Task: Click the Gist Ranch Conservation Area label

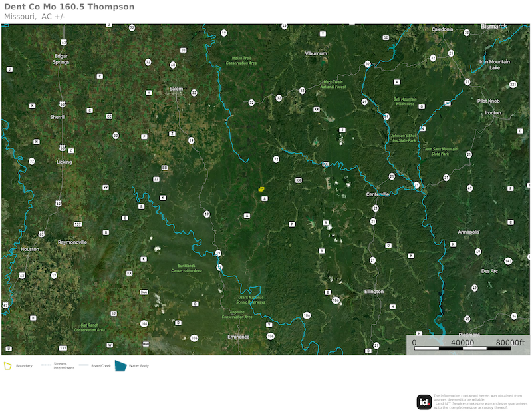Action: 90,327
